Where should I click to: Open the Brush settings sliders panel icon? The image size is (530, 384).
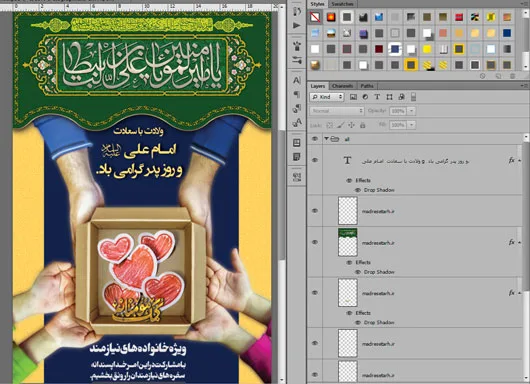tap(297, 61)
